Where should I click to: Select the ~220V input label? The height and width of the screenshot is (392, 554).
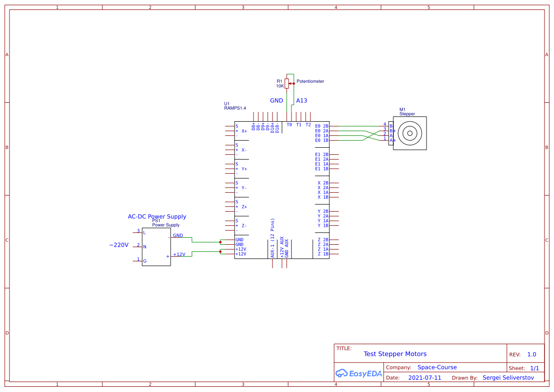click(x=118, y=245)
